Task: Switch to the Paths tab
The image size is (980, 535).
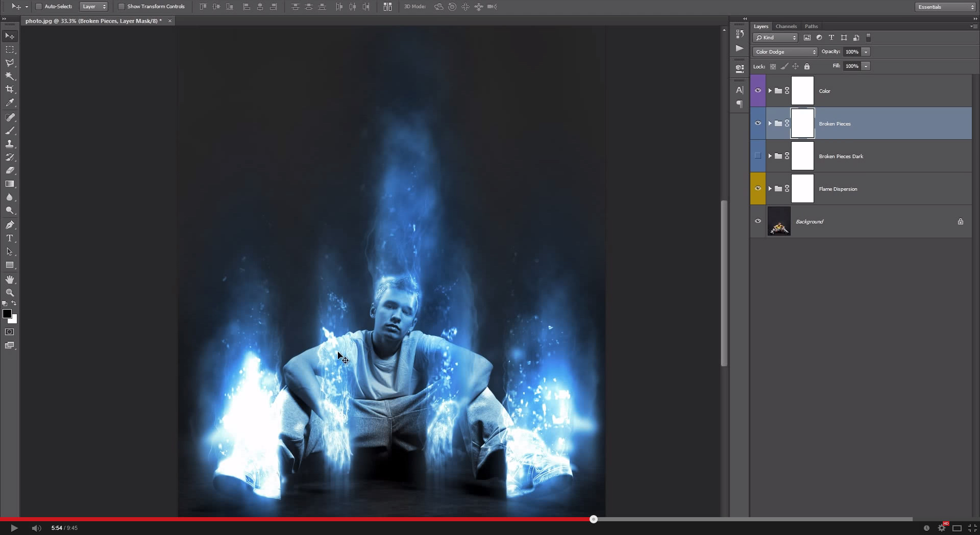Action: click(811, 26)
